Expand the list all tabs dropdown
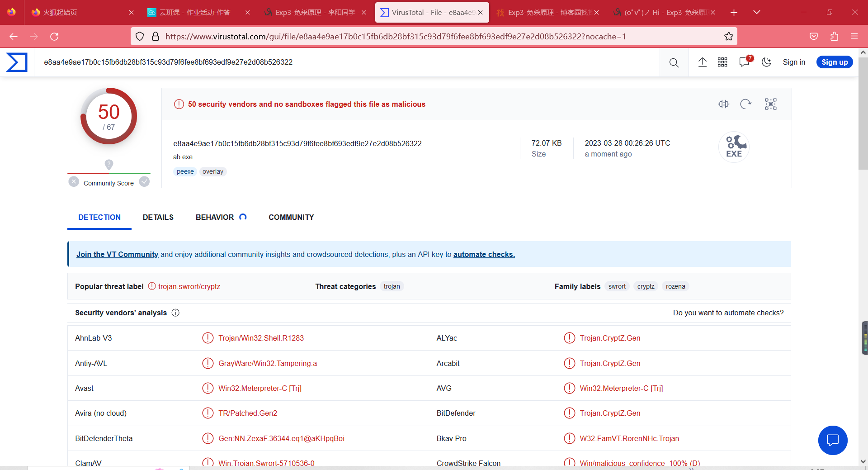868x470 pixels. pos(757,12)
